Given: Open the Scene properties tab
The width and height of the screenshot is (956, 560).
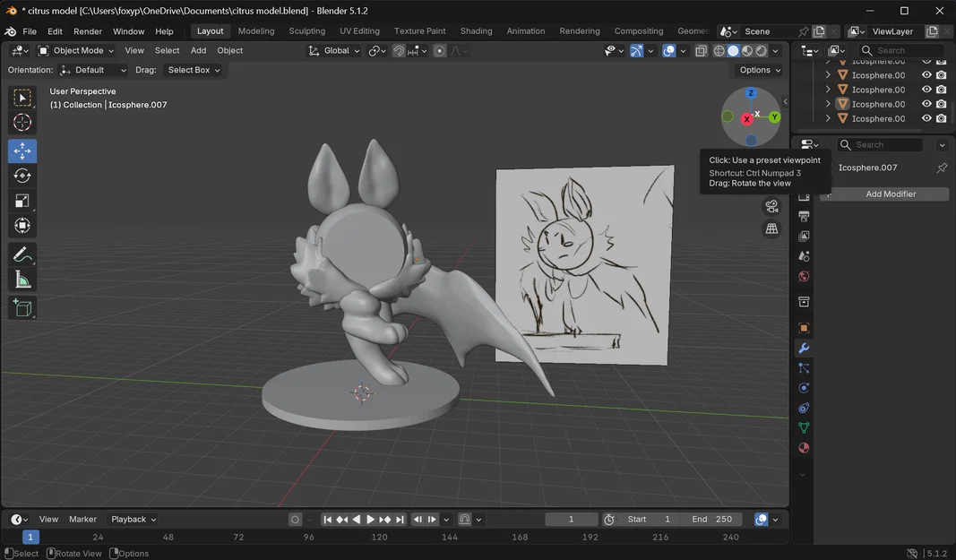Looking at the screenshot, I should pyautogui.click(x=805, y=256).
